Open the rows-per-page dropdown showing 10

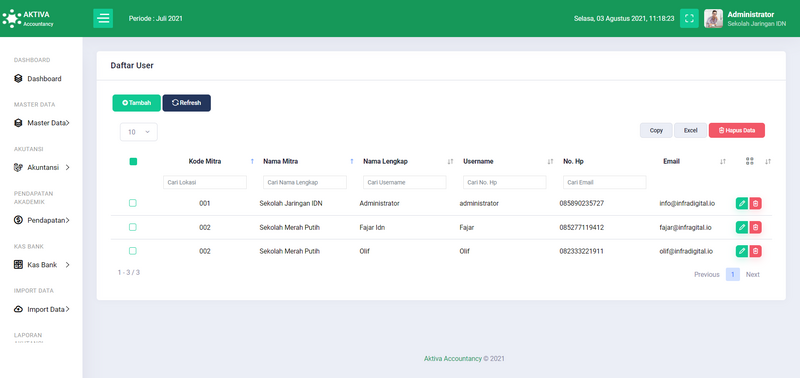pyautogui.click(x=139, y=132)
